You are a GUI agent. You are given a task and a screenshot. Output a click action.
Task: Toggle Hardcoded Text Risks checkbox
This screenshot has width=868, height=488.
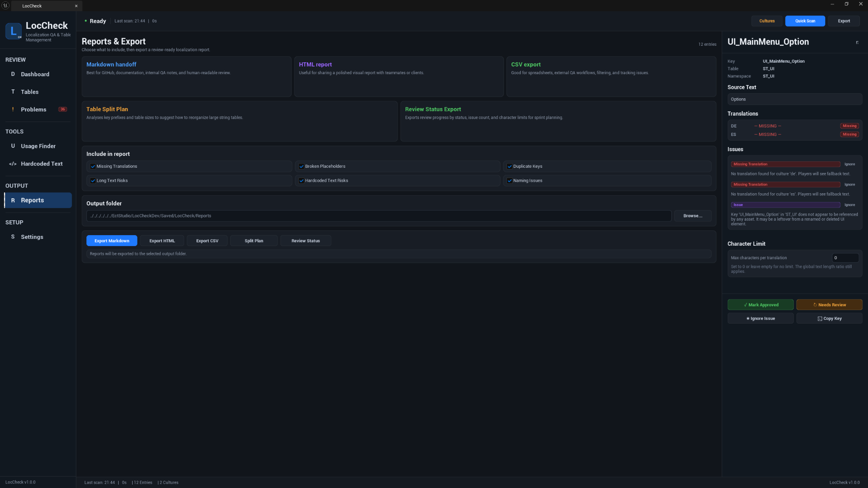(301, 180)
